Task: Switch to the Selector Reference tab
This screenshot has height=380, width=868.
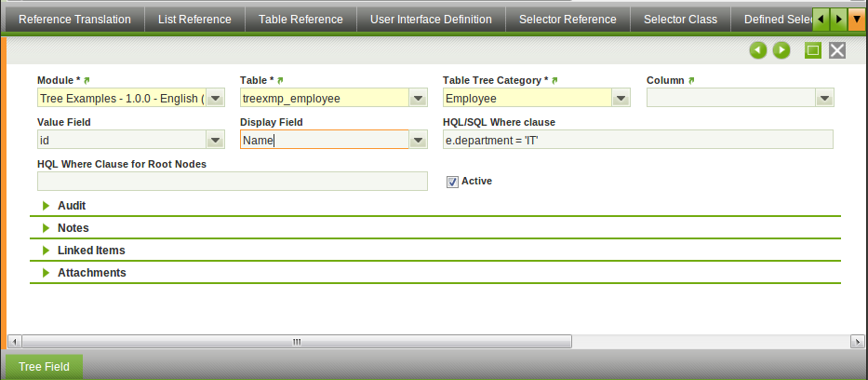Action: (x=568, y=19)
